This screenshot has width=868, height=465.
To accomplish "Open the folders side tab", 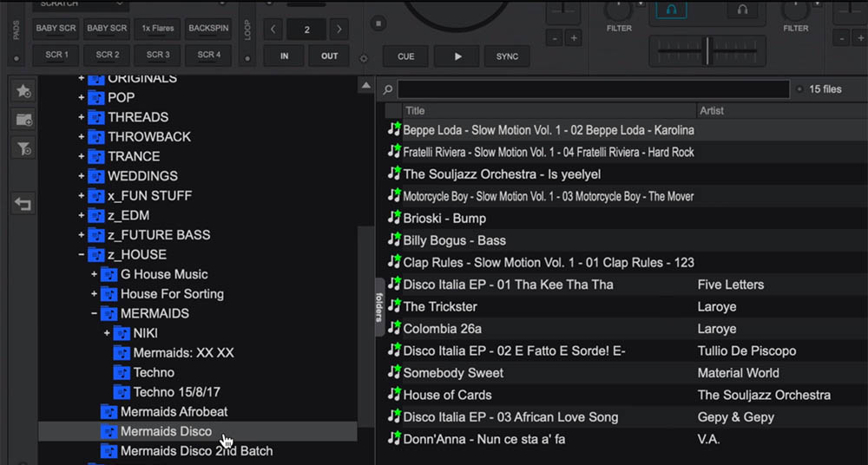I will [x=380, y=307].
